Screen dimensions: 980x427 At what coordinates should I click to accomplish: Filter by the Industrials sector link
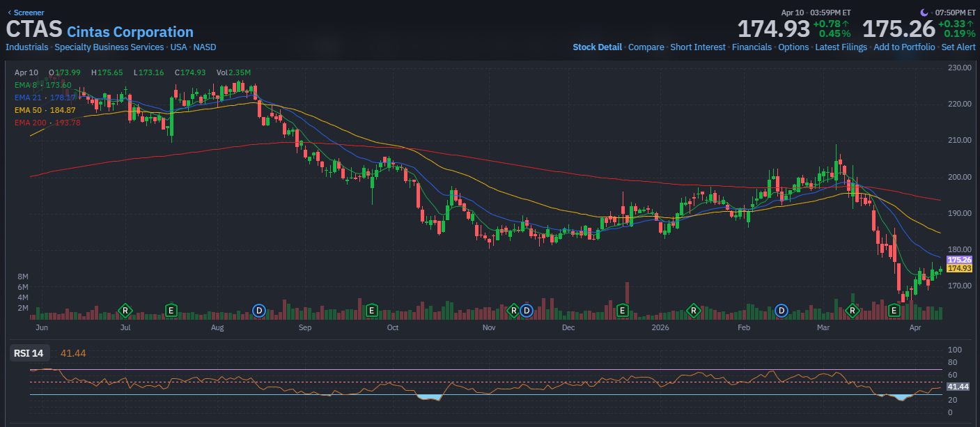tap(27, 47)
